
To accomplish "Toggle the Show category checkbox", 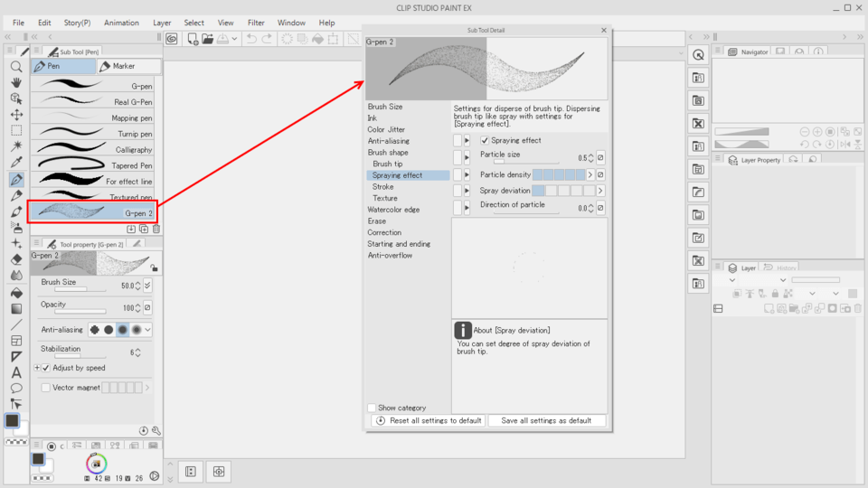I will 372,408.
